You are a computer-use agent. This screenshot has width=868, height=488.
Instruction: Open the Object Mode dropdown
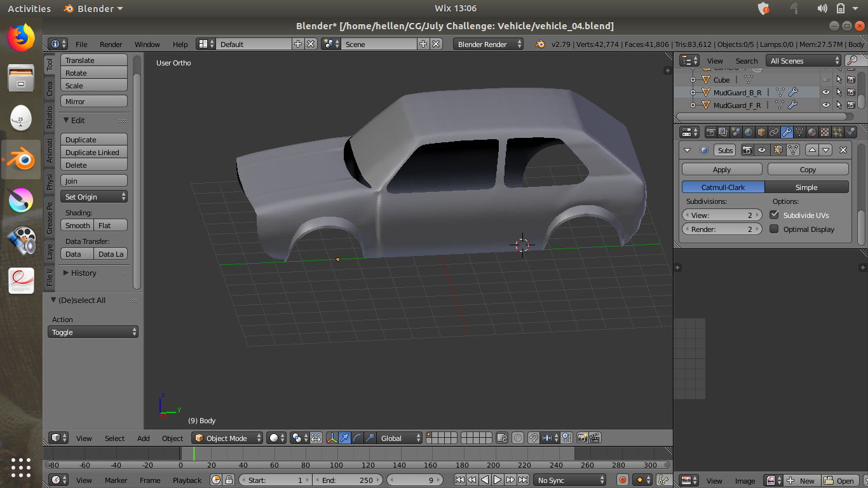click(x=227, y=438)
